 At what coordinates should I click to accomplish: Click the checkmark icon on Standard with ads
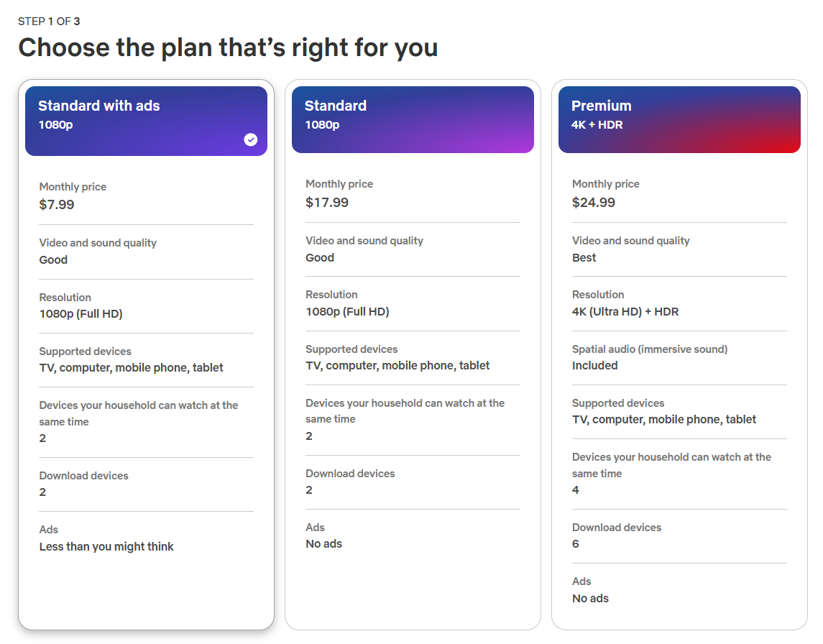click(250, 139)
